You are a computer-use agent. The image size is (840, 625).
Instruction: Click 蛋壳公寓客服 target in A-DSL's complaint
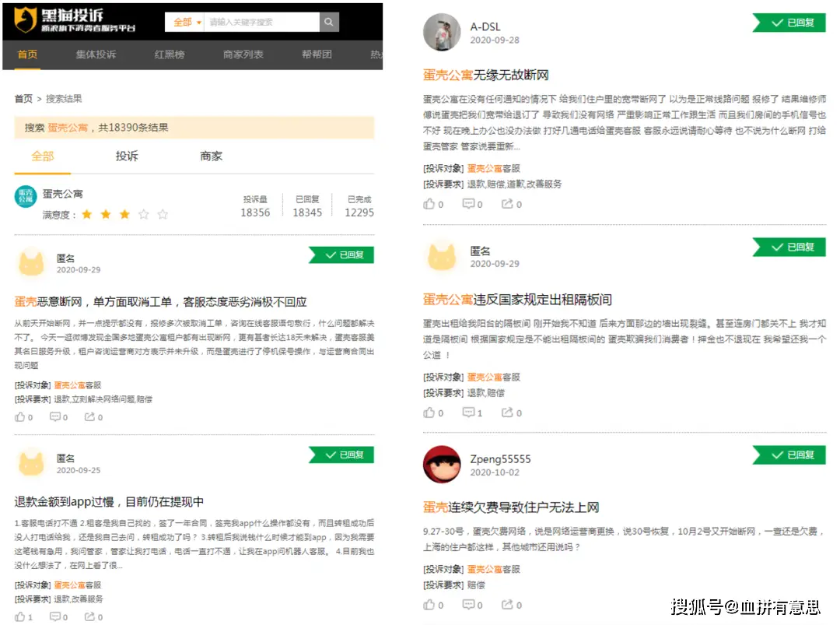(493, 168)
